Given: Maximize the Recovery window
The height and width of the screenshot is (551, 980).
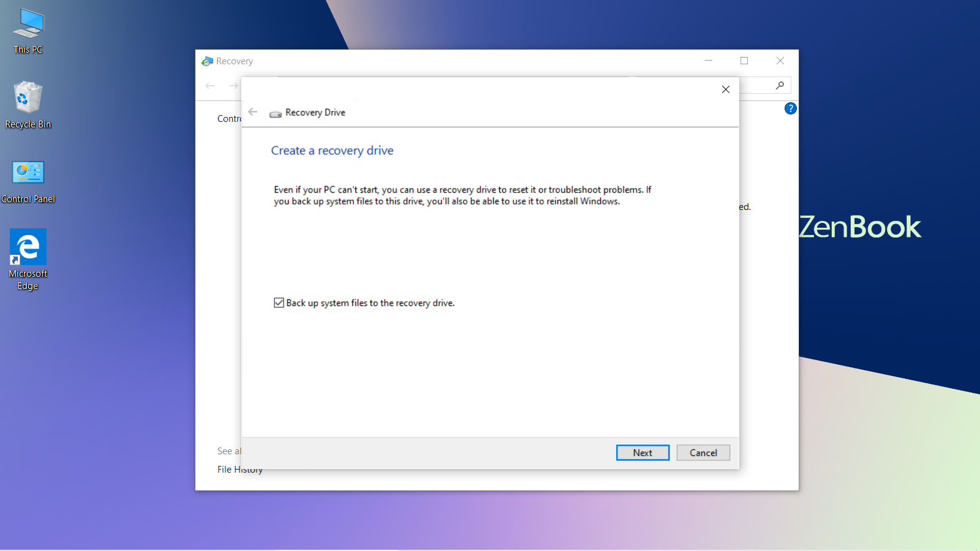Looking at the screenshot, I should click(744, 61).
